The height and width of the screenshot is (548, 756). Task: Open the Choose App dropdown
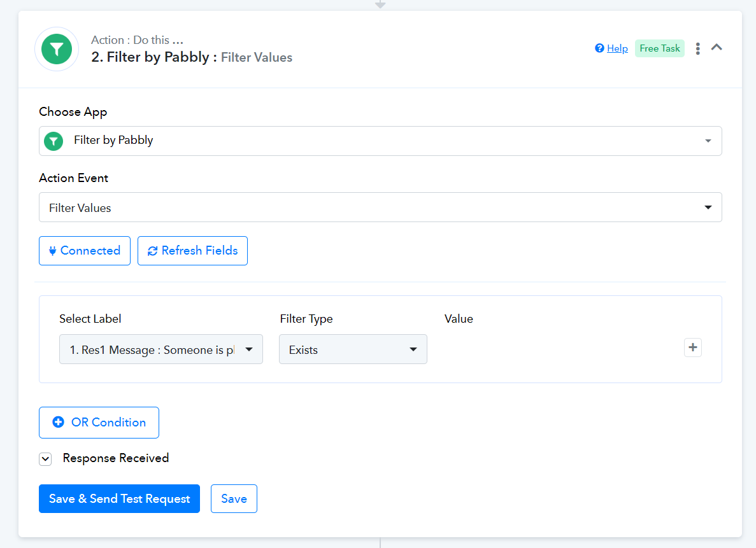[x=380, y=141]
